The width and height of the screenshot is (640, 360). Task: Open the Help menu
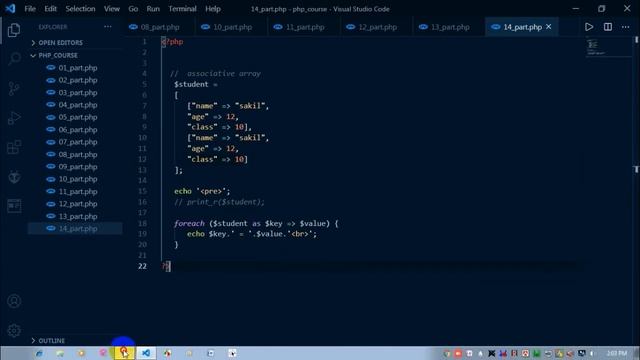213,9
